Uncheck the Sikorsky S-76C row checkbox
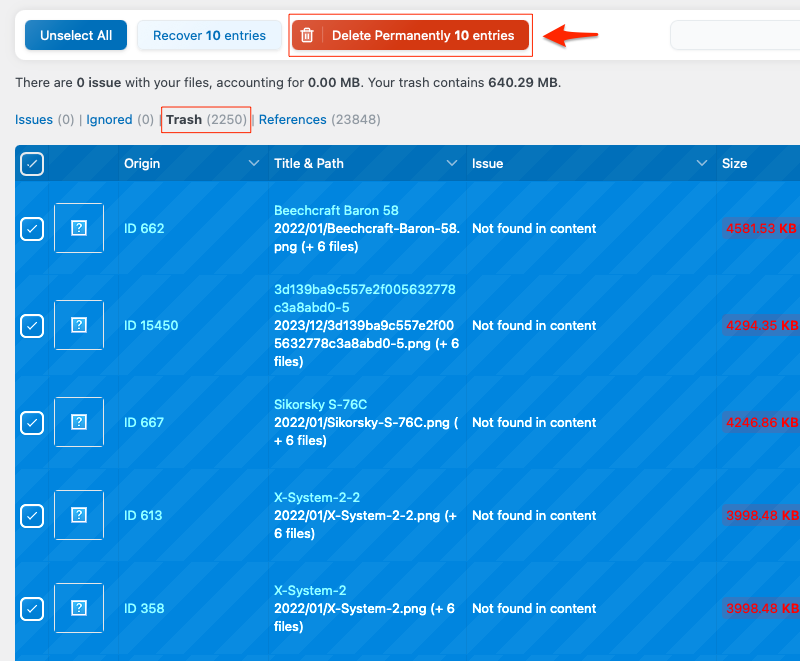 (x=32, y=423)
